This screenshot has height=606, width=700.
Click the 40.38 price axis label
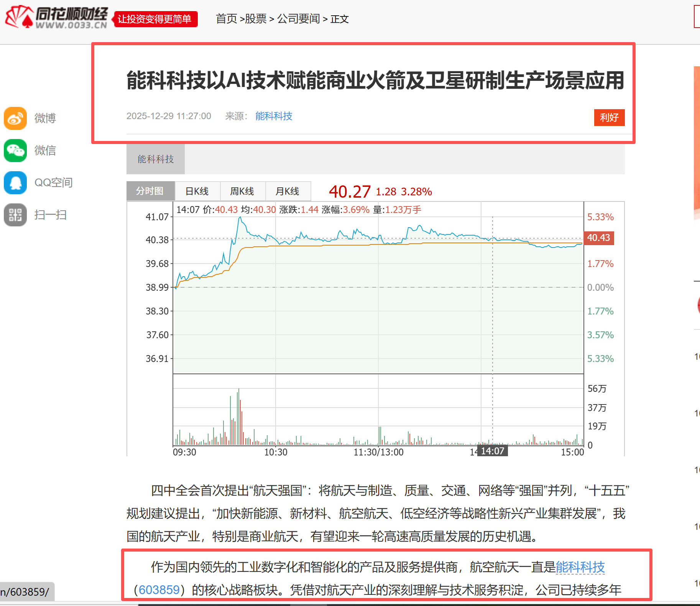pyautogui.click(x=157, y=240)
